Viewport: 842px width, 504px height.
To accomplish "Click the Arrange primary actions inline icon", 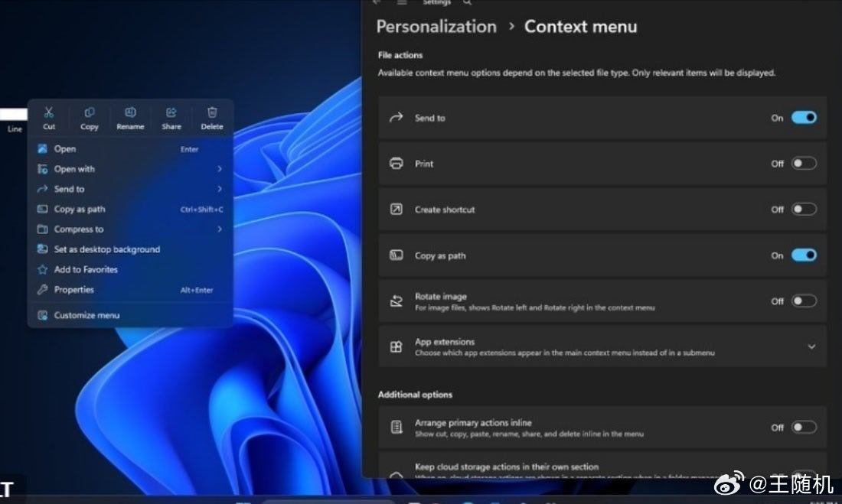I will [397, 428].
